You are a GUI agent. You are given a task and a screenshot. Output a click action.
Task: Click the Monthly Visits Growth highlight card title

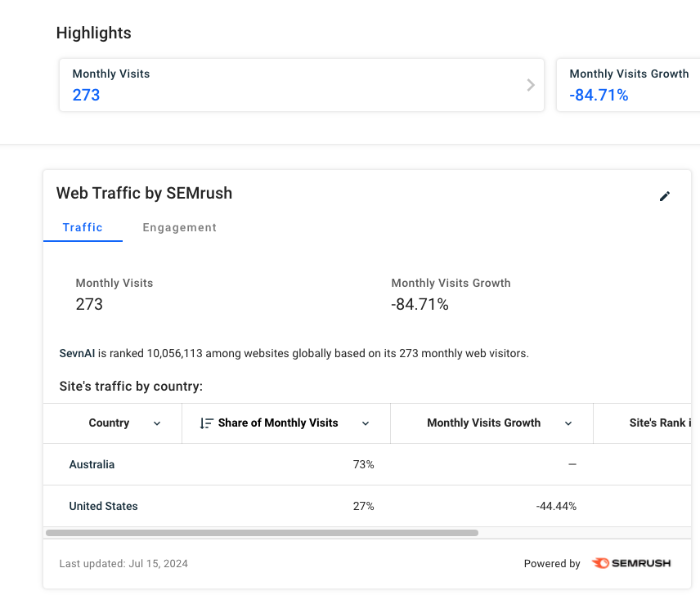point(629,74)
